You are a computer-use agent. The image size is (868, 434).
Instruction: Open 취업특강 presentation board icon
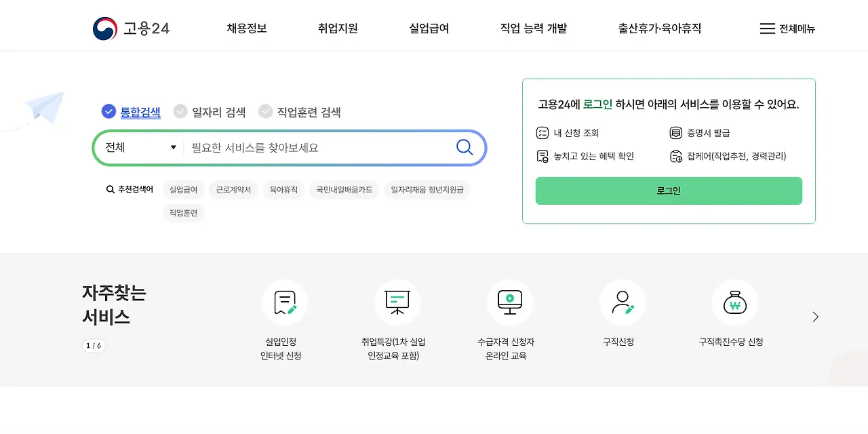tap(397, 302)
